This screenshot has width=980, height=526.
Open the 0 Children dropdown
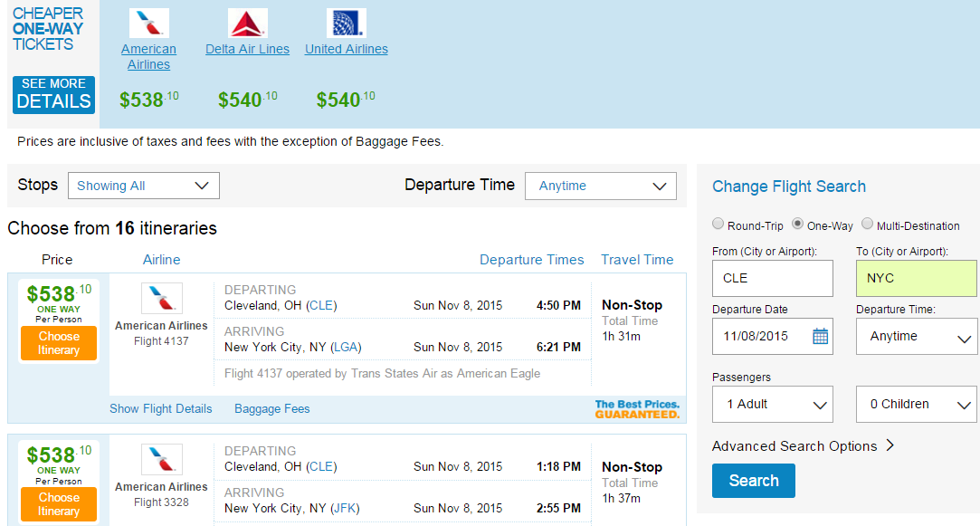point(917,404)
